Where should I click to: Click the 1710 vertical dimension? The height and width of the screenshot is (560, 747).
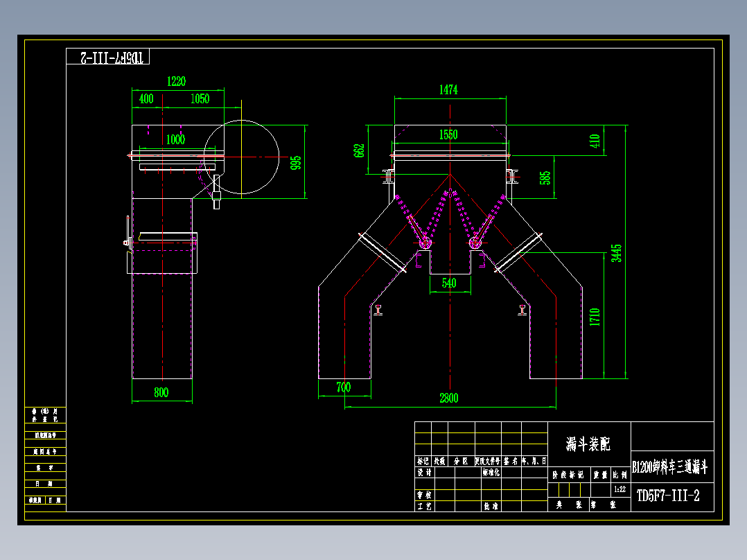pos(595,317)
